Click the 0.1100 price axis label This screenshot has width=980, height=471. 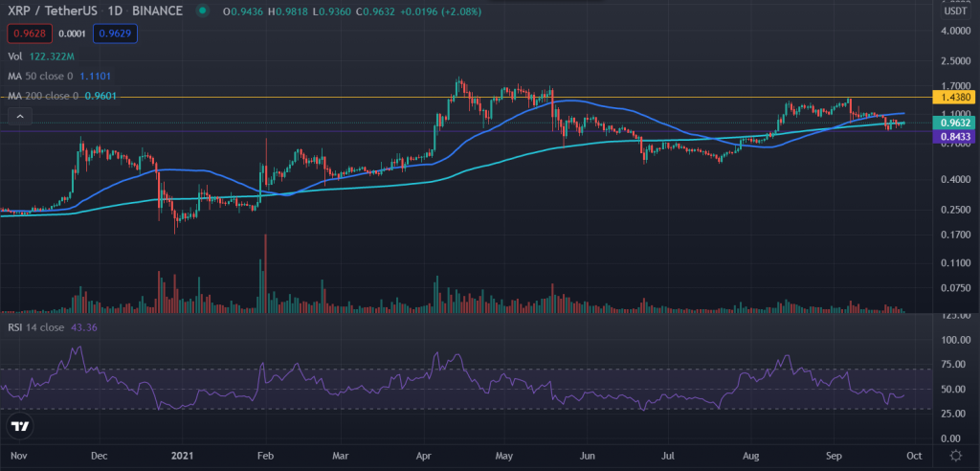954,263
